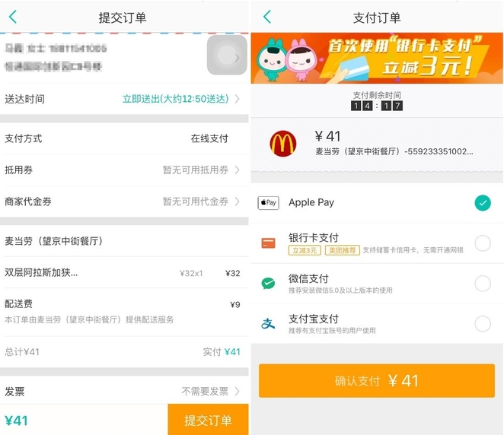
Task: Open 抵用券 voucher chevron
Action: (x=238, y=170)
